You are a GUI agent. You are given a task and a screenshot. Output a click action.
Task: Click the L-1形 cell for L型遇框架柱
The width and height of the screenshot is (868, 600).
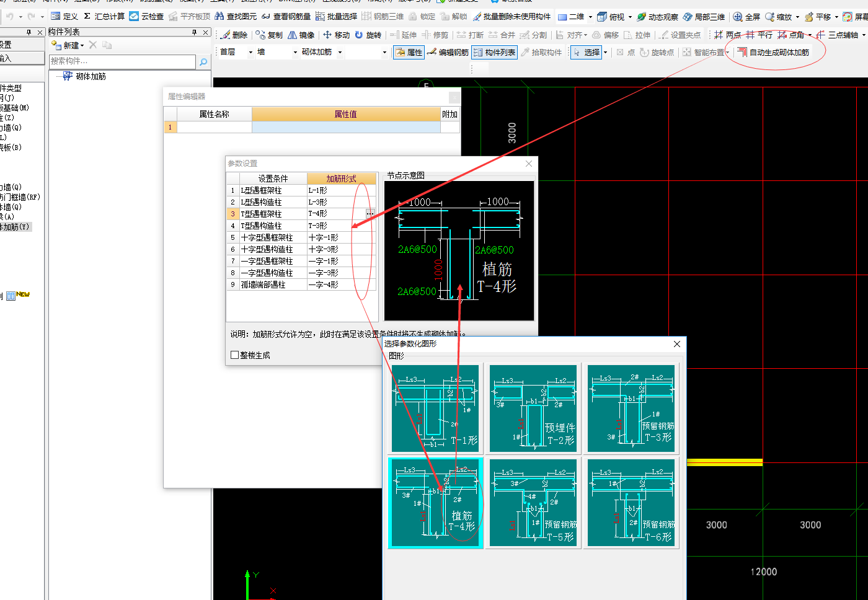tap(342, 190)
